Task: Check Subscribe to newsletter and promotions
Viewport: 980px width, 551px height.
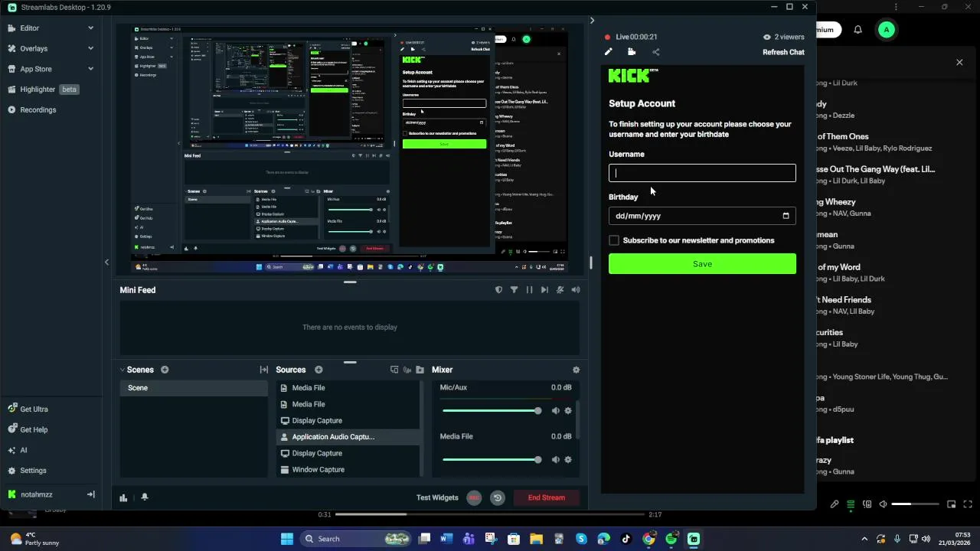Action: click(614, 240)
